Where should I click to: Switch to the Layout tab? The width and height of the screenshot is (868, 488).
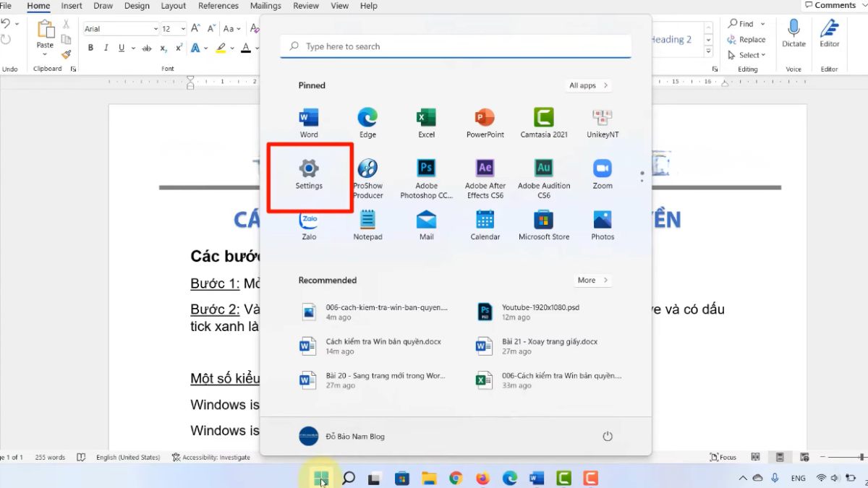[x=174, y=6]
